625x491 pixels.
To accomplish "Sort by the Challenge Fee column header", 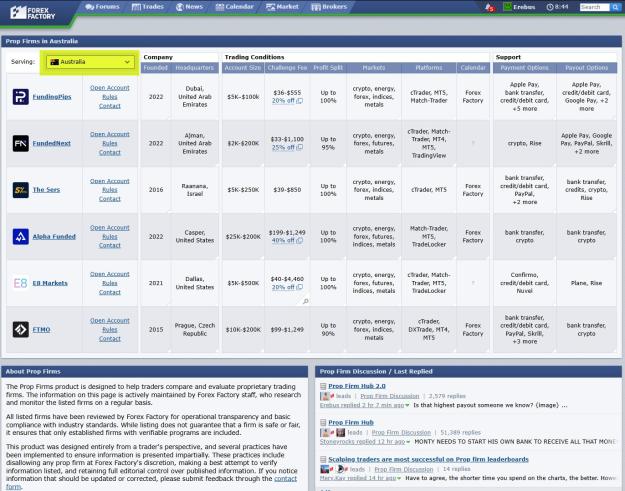I will pos(287,68).
